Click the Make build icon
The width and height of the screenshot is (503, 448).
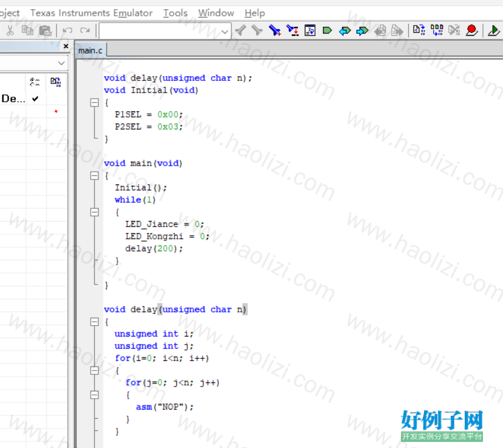point(437,30)
